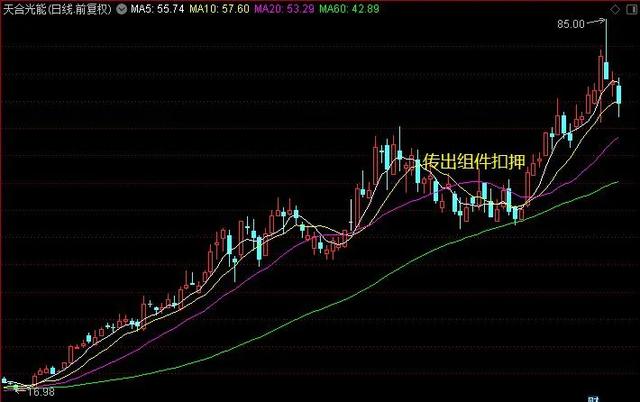Open the circular dropdown beside 前复权
Screen dimensions: 640x402
[121, 9]
